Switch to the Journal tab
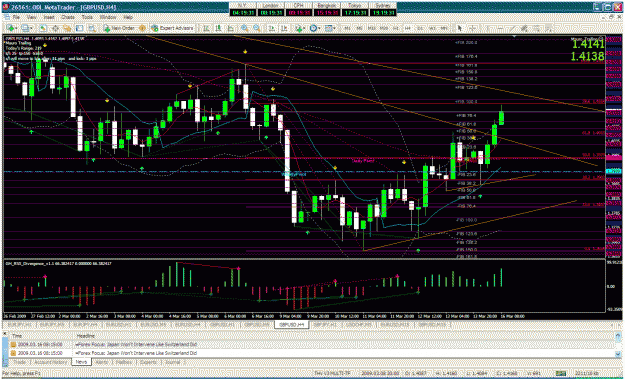This screenshot has height=379, width=625. [x=172, y=362]
